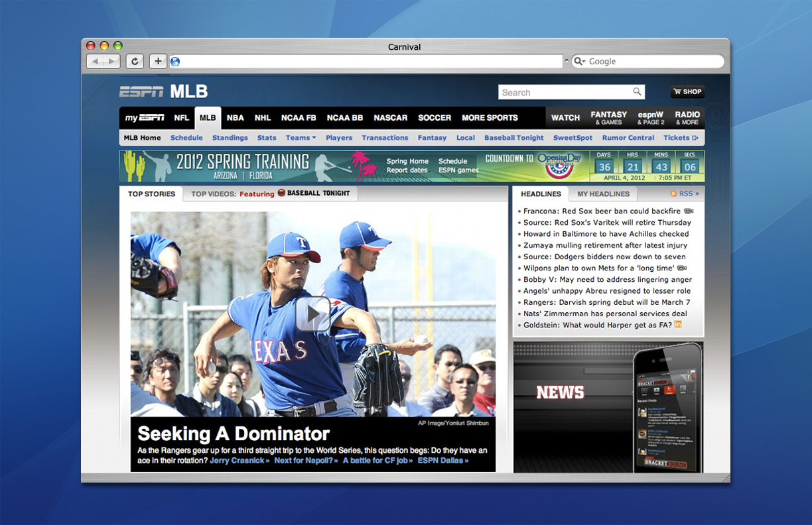The width and height of the screenshot is (812, 525).
Task: Click the Google search field
Action: pyautogui.click(x=647, y=61)
